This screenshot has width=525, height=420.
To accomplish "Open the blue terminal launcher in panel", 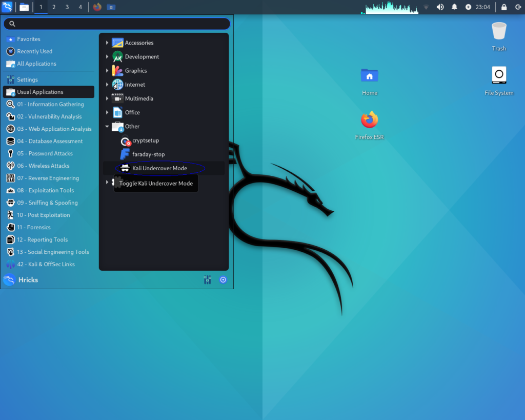I will tap(111, 7).
